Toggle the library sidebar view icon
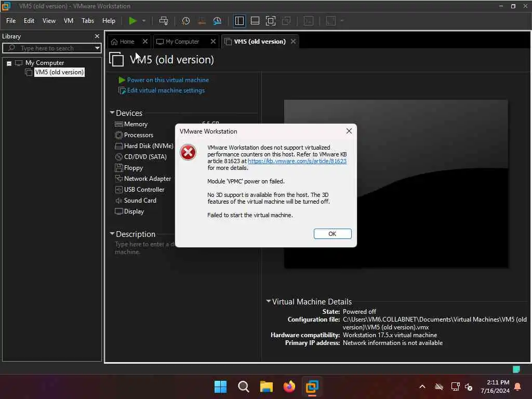The width and height of the screenshot is (532, 399). pyautogui.click(x=239, y=21)
